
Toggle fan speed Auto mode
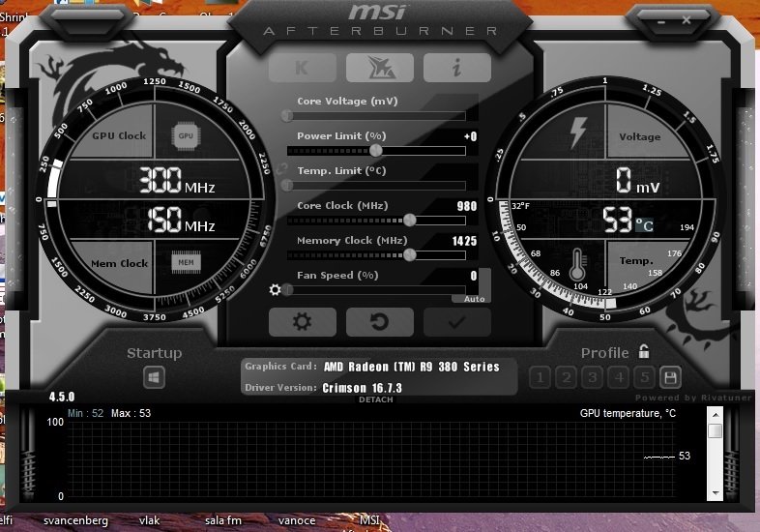click(x=474, y=299)
